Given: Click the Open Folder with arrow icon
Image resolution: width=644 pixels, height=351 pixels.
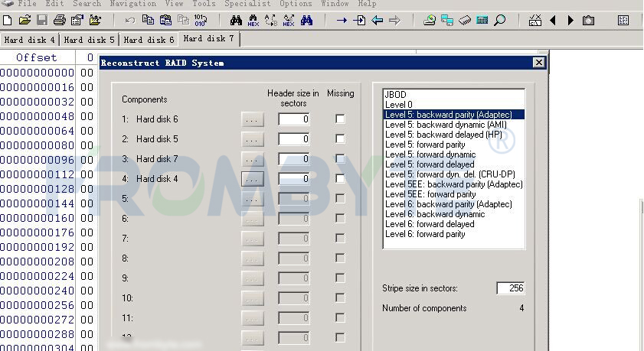Looking at the screenshot, I should point(95,20).
